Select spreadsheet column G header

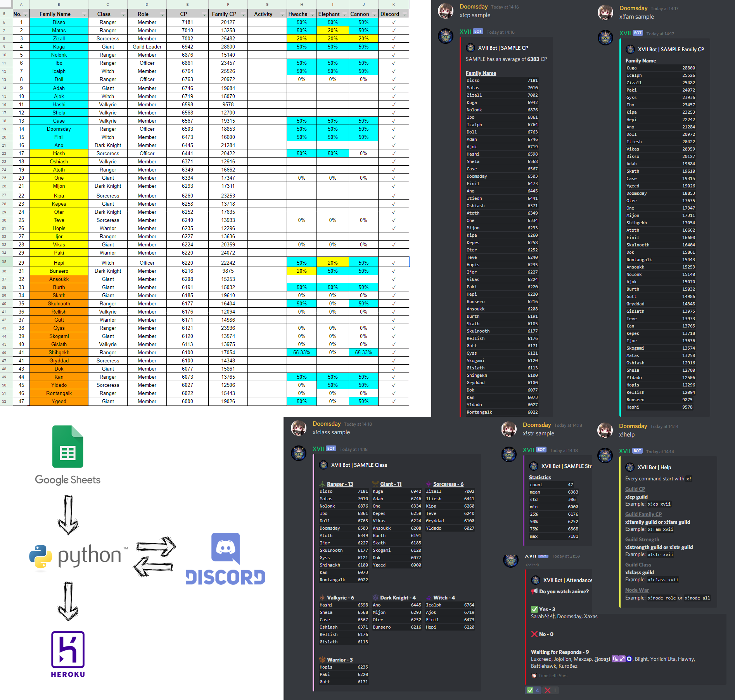(x=267, y=4)
